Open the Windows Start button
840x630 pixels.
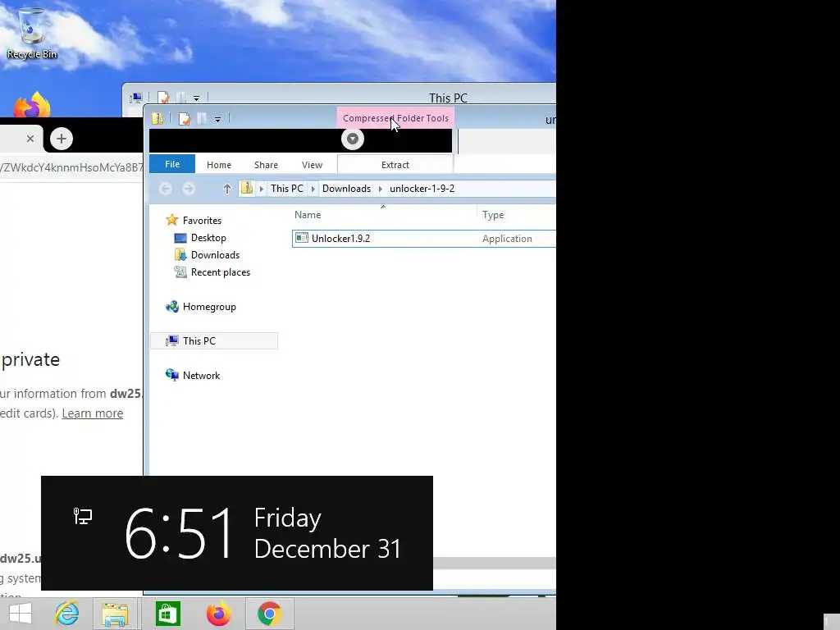[20, 614]
